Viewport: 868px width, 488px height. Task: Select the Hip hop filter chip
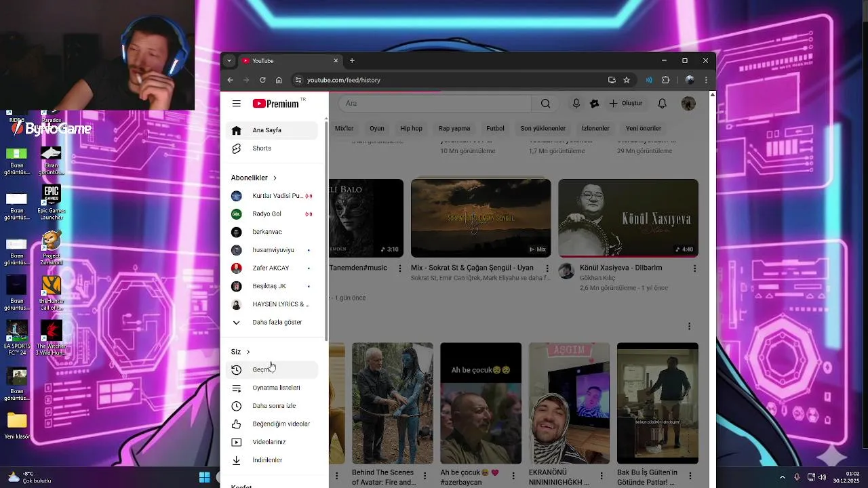pos(411,128)
